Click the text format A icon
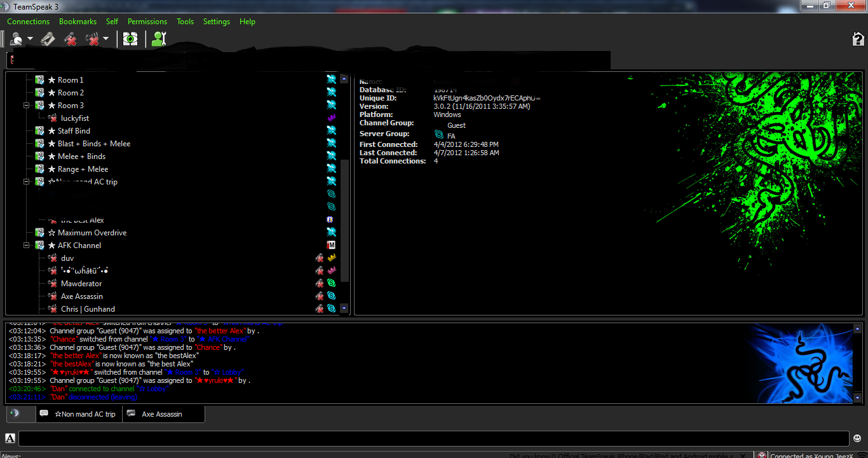868x458 pixels. pos(10,438)
